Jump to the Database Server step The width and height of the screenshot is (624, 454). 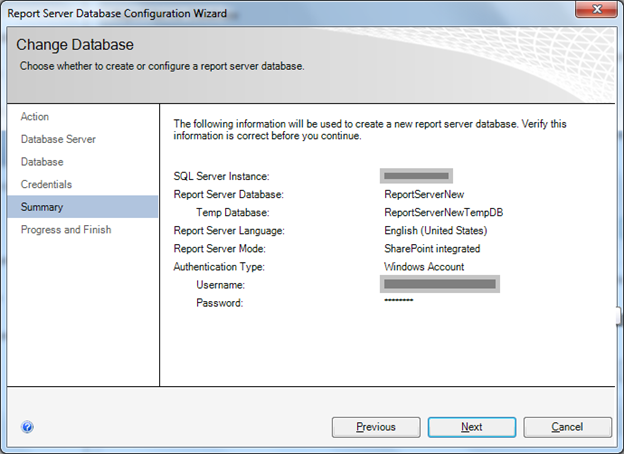coord(58,139)
